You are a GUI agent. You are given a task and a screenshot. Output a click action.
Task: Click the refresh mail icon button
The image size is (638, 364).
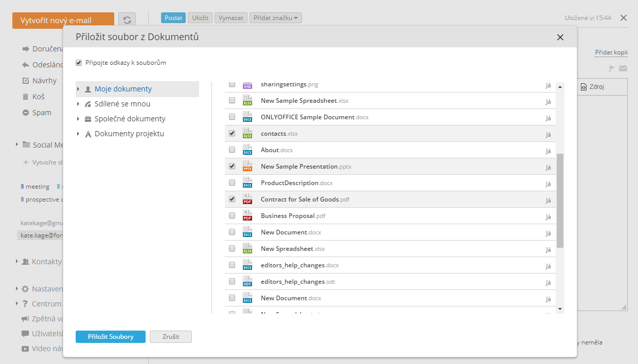coord(127,20)
